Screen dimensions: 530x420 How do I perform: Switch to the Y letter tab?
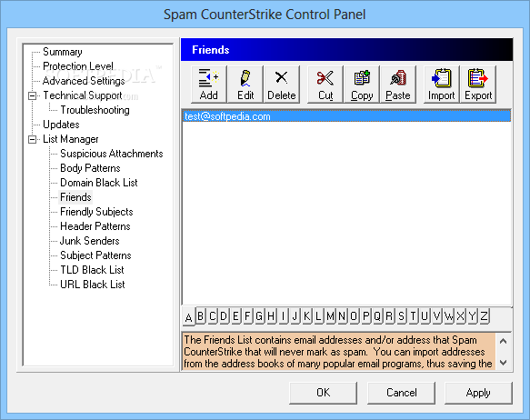coord(472,316)
